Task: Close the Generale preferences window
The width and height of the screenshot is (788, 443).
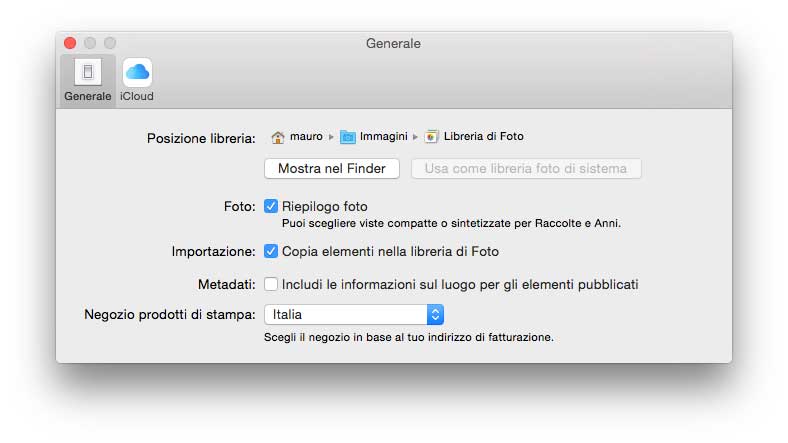Action: (70, 43)
